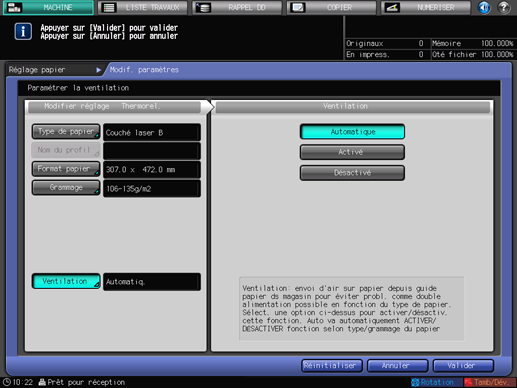Click the accessibility speaker icon

click(484, 7)
